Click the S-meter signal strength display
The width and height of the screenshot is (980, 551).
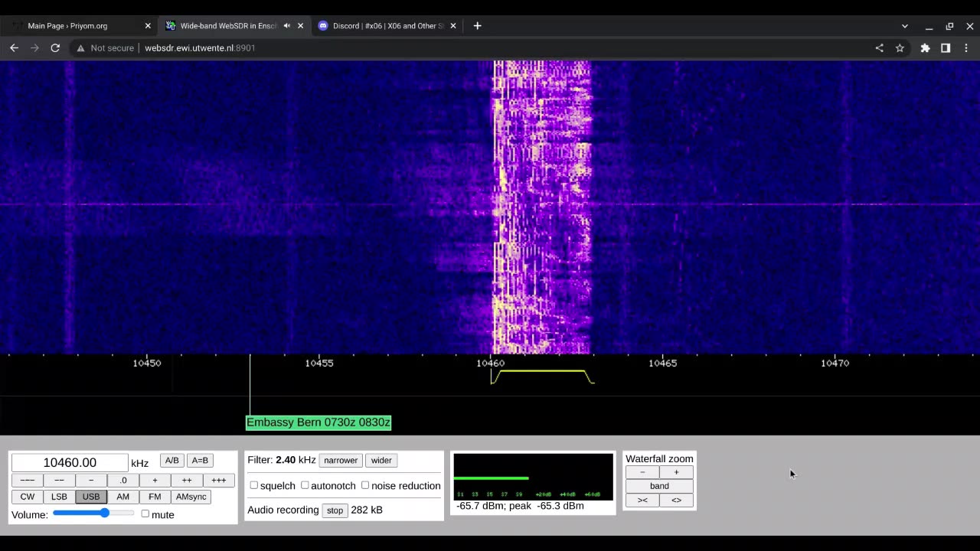[x=534, y=476]
